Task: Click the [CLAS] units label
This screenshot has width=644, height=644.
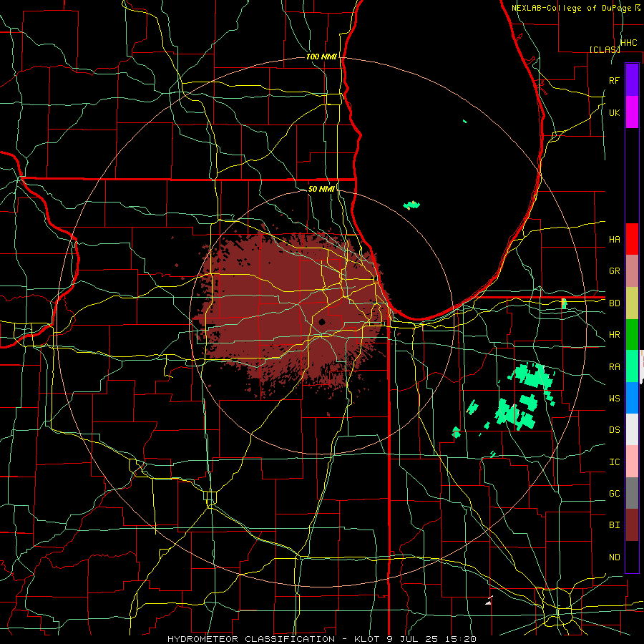Action: (x=605, y=49)
